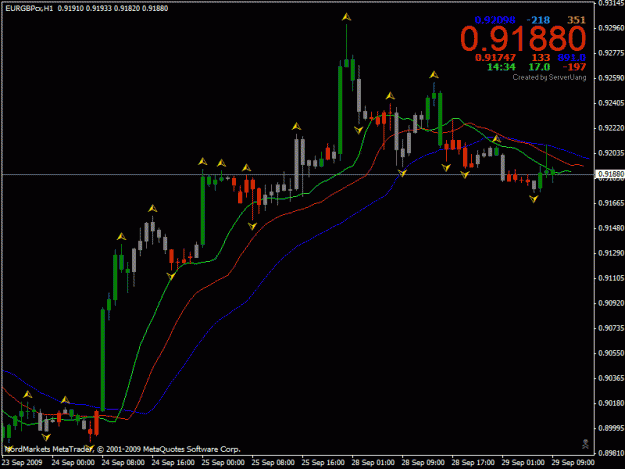Click the 28 Sep 17:00 time label
Viewport: 625px width, 469px height.
click(x=473, y=463)
